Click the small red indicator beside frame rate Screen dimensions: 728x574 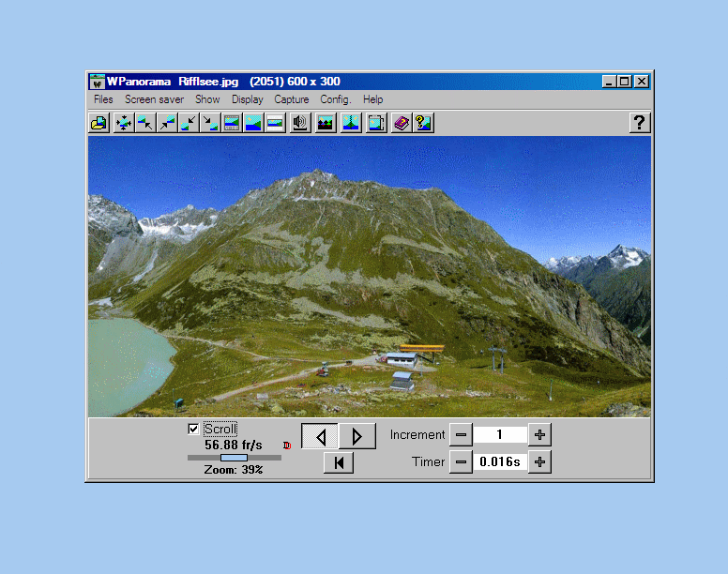click(x=287, y=446)
